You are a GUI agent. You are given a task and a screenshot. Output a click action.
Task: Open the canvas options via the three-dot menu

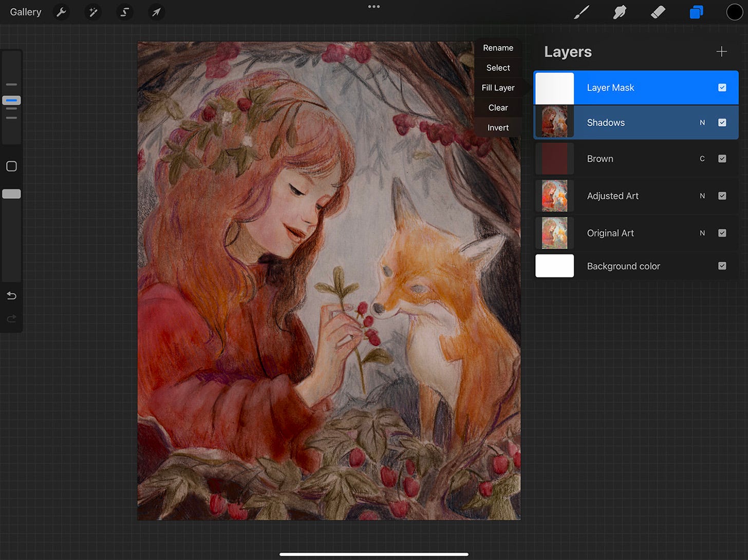pyautogui.click(x=374, y=7)
